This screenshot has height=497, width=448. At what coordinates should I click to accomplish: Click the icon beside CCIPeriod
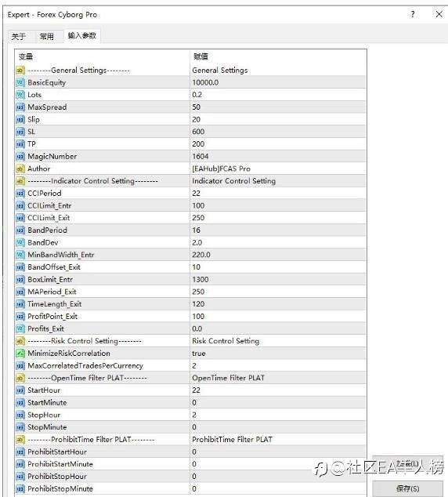(x=20, y=194)
